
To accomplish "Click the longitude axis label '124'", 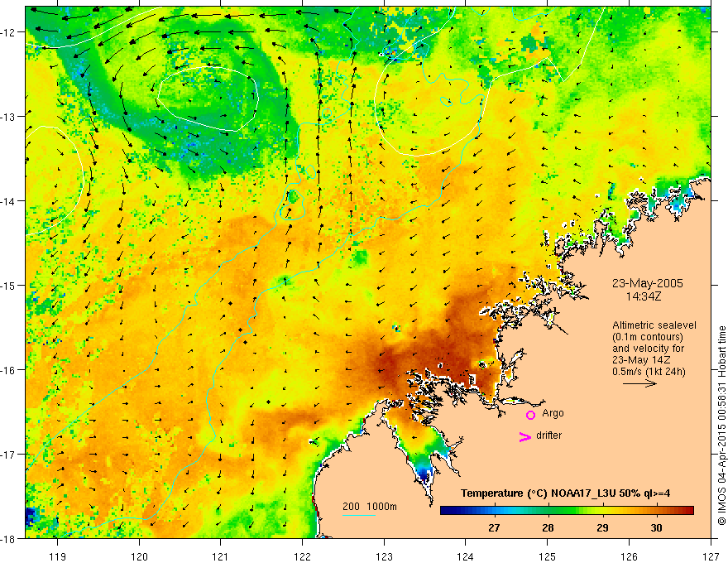I will [x=466, y=556].
